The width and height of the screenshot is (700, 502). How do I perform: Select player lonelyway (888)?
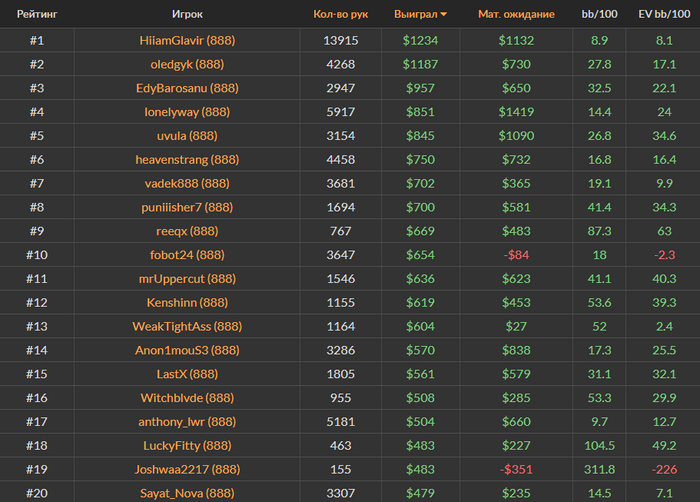point(187,112)
